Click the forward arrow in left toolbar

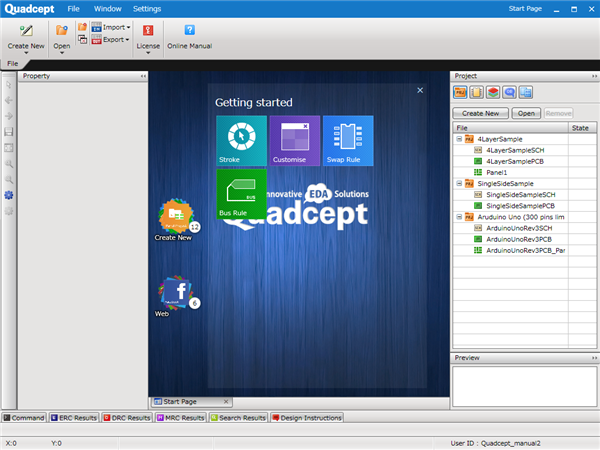pyautogui.click(x=9, y=116)
